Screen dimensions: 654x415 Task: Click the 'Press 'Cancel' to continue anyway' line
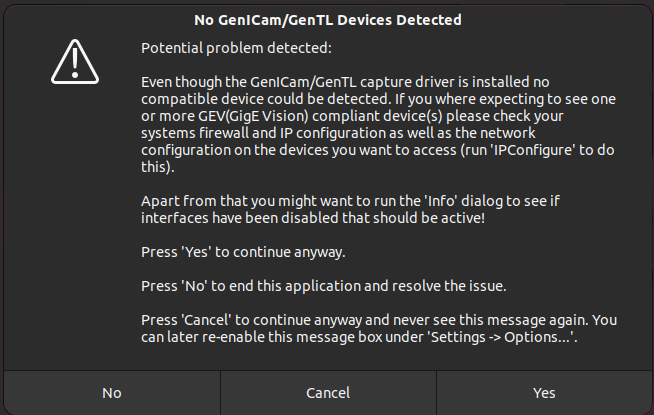[379, 320]
